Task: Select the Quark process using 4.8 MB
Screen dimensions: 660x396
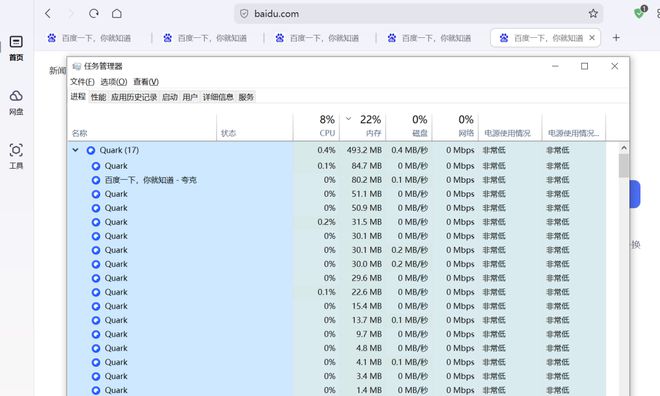Action: tap(337, 348)
